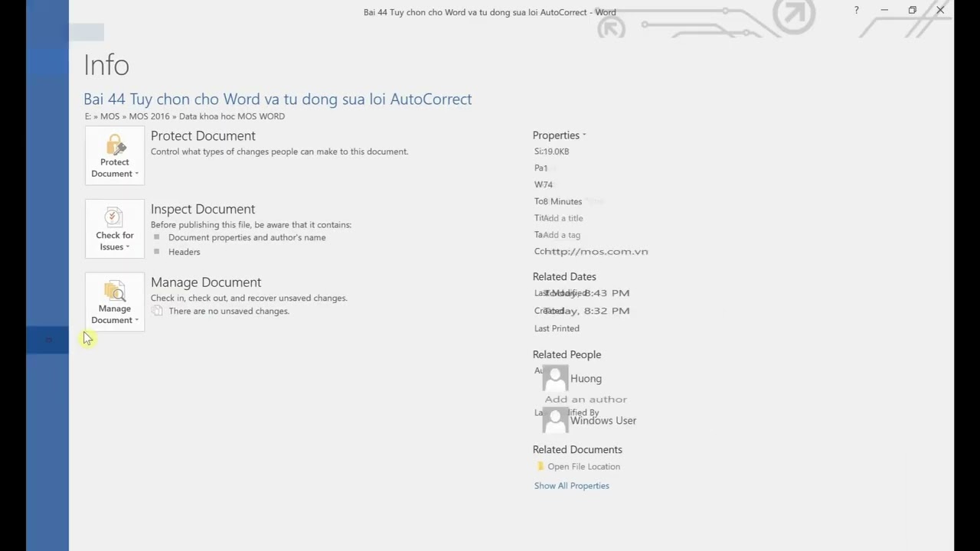
Task: Click the Add a title field
Action: coord(563,218)
